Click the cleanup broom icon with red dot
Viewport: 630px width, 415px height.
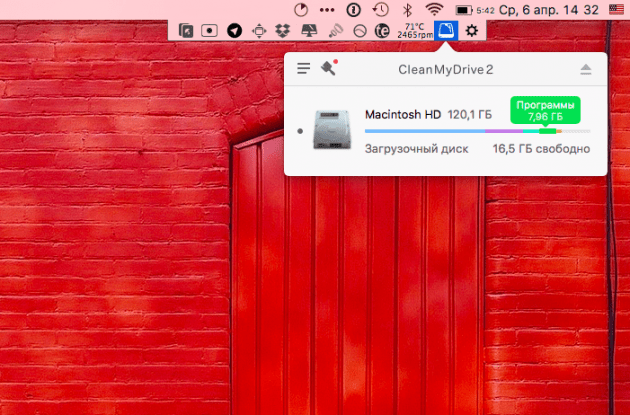[329, 67]
